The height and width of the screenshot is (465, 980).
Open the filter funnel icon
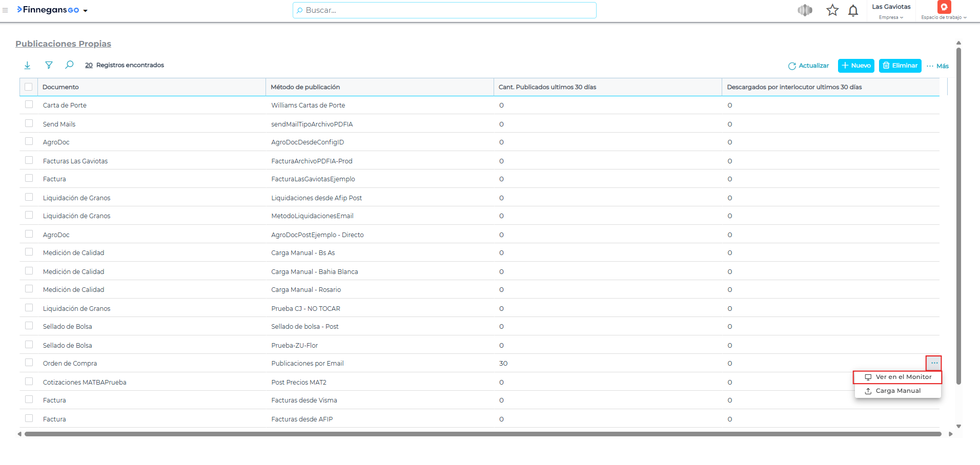(49, 65)
